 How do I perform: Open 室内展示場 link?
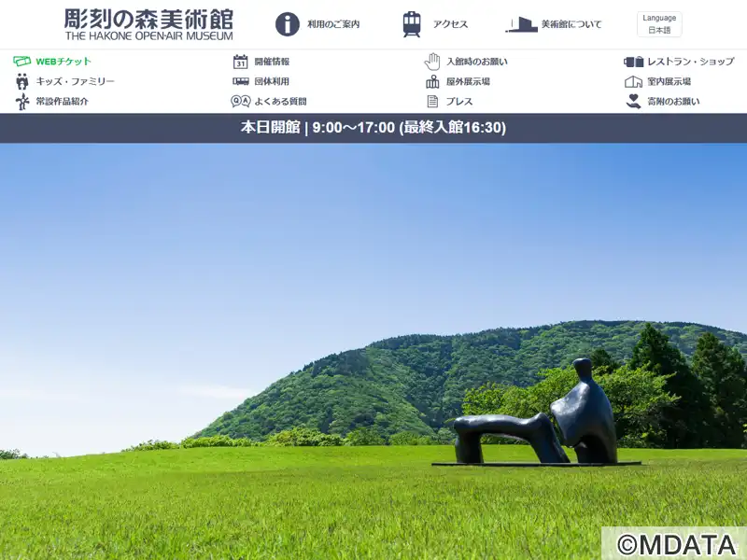click(x=669, y=81)
